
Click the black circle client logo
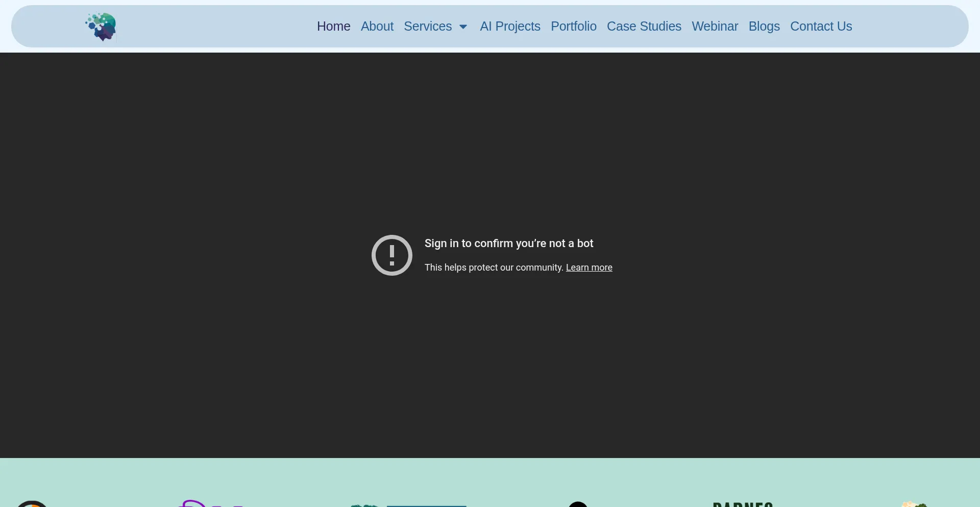pyautogui.click(x=578, y=504)
